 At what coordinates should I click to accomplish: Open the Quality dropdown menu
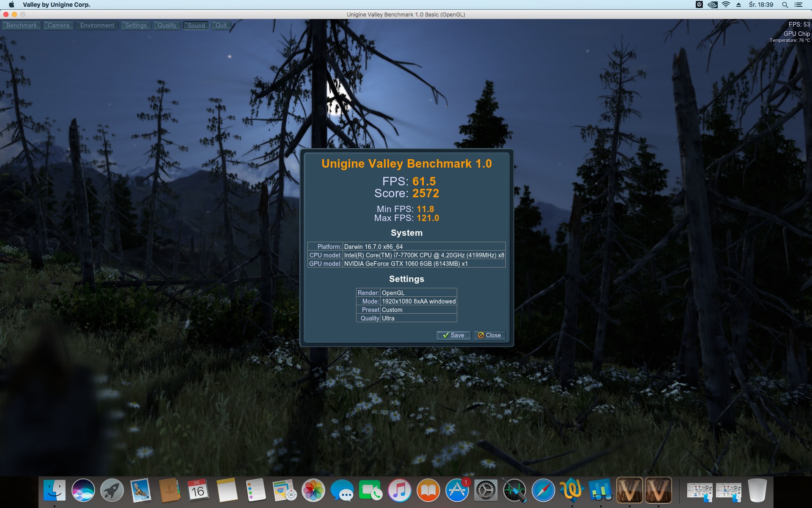click(167, 25)
